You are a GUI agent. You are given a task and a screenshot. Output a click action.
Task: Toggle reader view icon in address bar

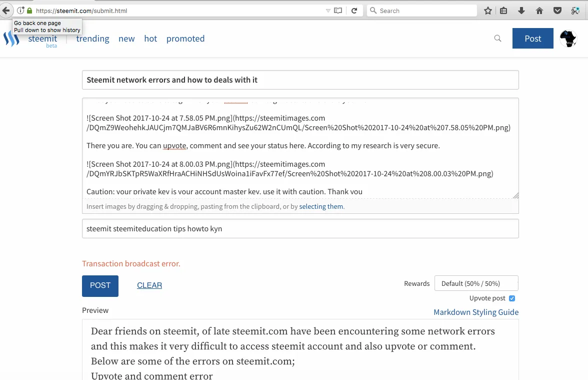pyautogui.click(x=338, y=11)
